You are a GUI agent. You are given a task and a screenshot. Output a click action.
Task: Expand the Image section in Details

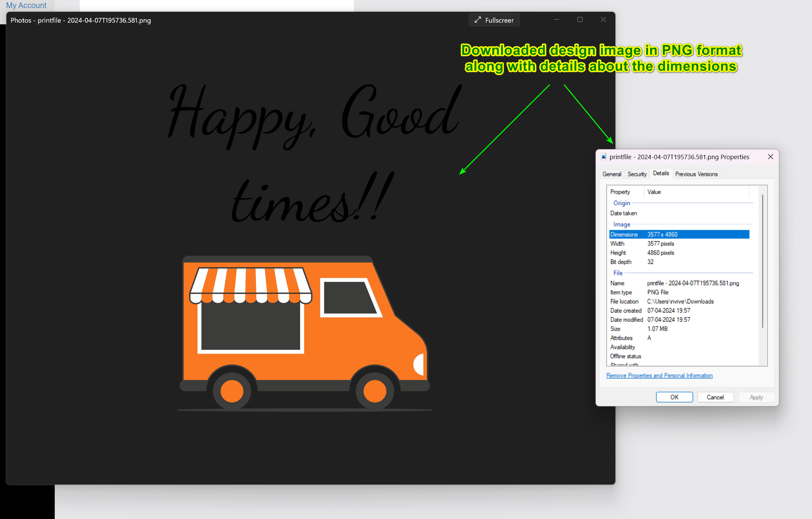(x=620, y=224)
